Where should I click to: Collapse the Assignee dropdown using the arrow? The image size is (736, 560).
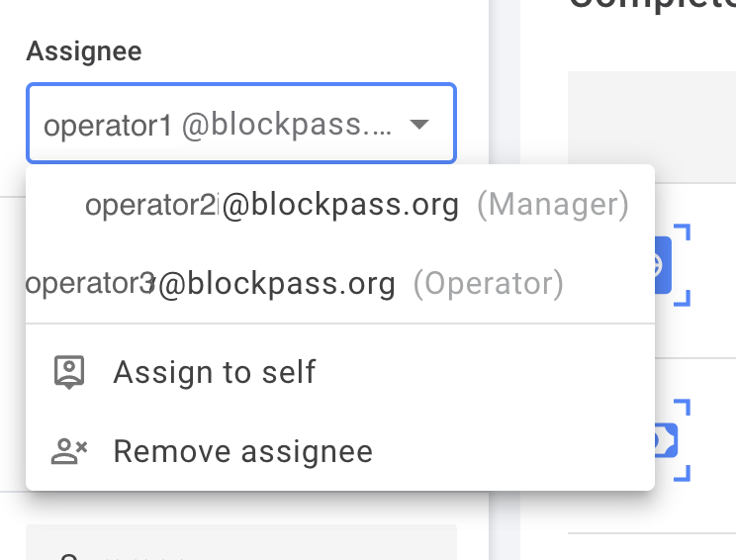click(419, 125)
